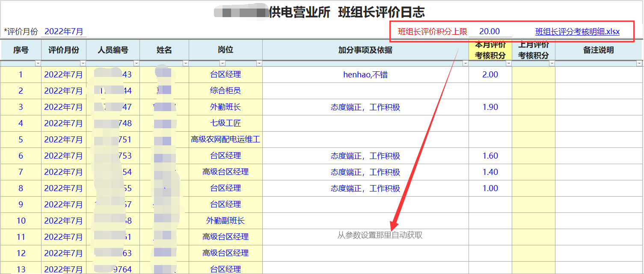Click the 岗位 column header
644x274 pixels.
pyautogui.click(x=226, y=50)
